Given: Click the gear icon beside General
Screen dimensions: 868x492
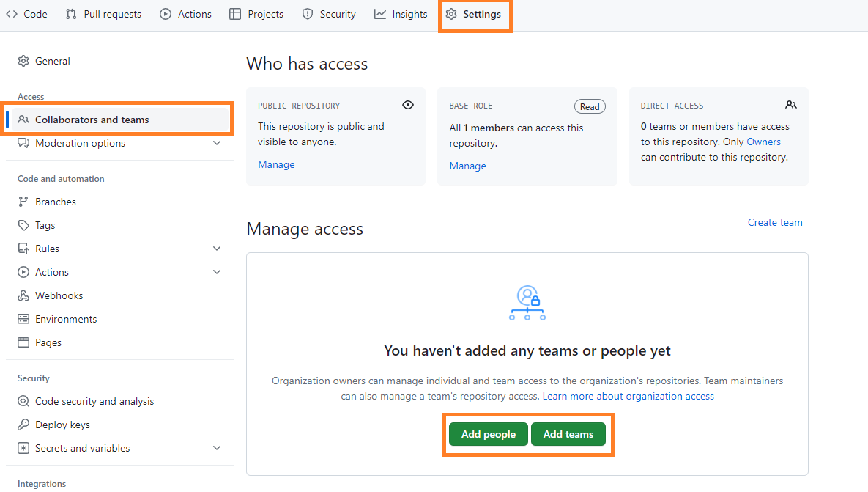Looking at the screenshot, I should tap(23, 61).
